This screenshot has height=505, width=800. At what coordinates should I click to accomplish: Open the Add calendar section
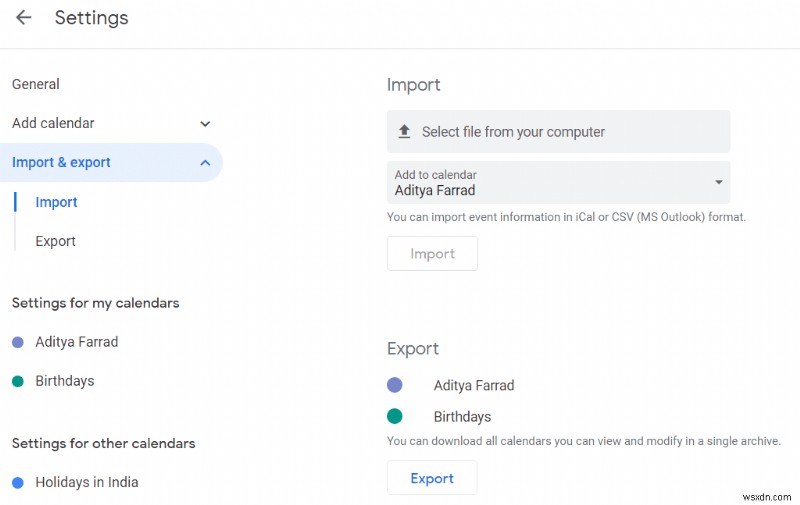point(53,123)
